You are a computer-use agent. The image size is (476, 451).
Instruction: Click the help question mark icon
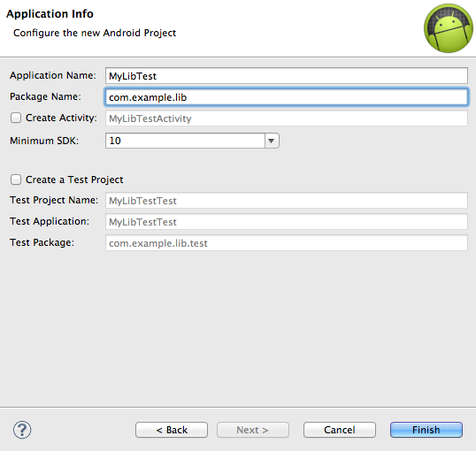(22, 430)
